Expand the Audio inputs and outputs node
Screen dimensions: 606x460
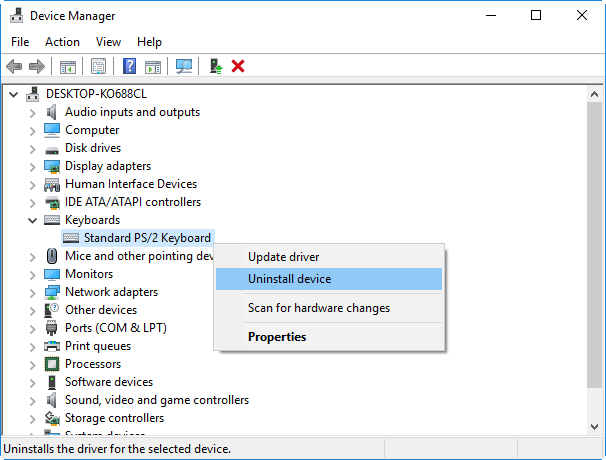[33, 112]
